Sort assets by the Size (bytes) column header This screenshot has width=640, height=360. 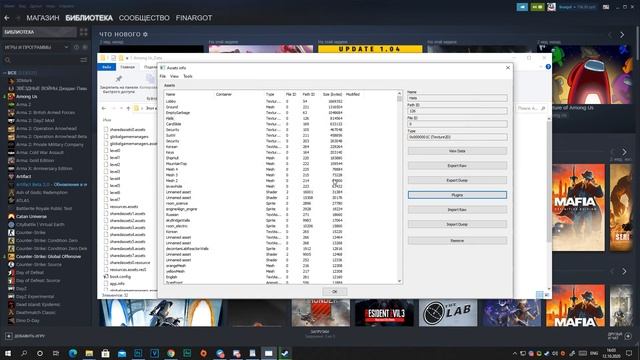coord(332,94)
